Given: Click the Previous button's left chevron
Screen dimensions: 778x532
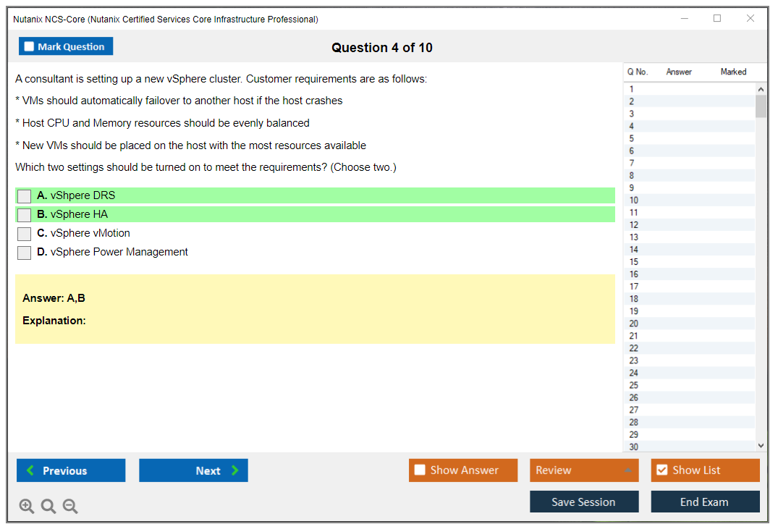Looking at the screenshot, I should 30,470.
